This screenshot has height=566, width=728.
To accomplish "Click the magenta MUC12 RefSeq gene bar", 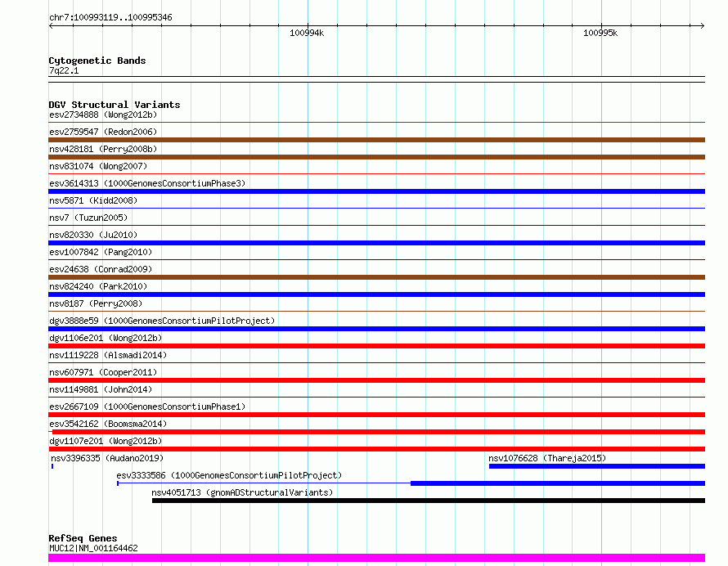I will 376,558.
